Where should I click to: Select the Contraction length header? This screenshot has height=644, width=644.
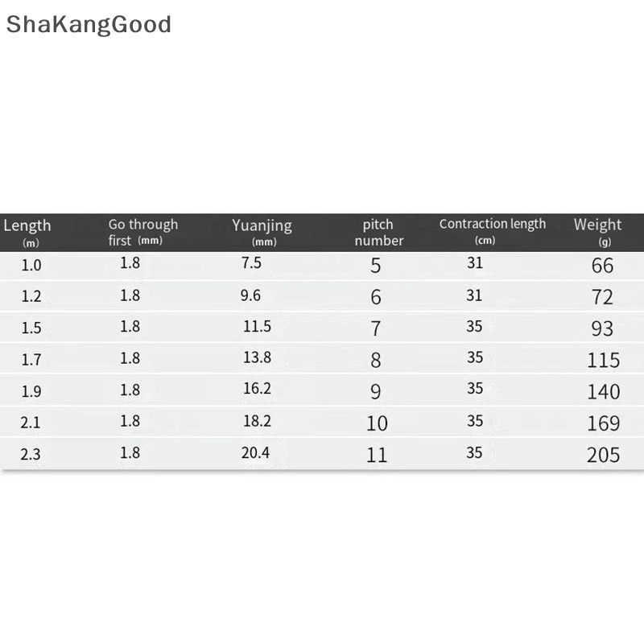492,225
